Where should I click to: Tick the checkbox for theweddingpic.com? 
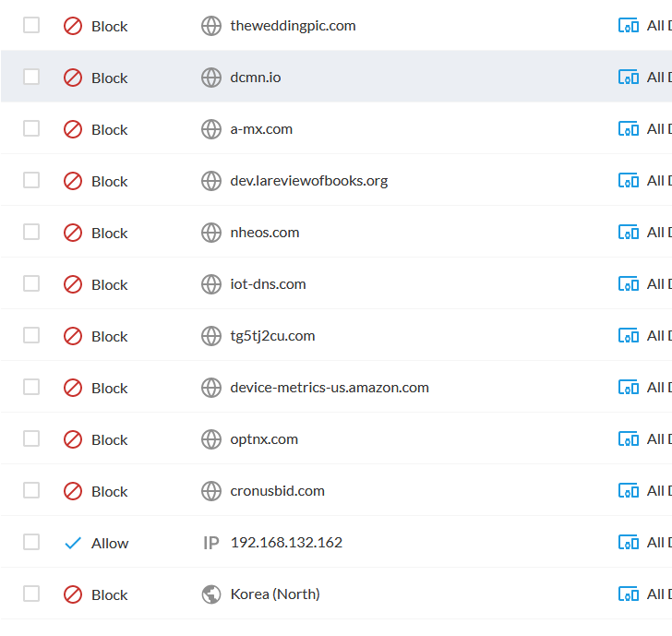31,25
